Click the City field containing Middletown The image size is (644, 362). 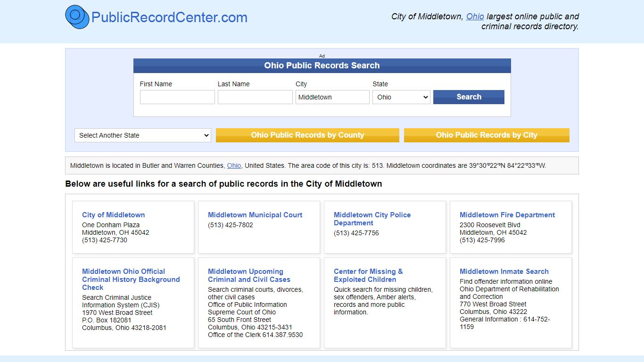click(x=332, y=97)
